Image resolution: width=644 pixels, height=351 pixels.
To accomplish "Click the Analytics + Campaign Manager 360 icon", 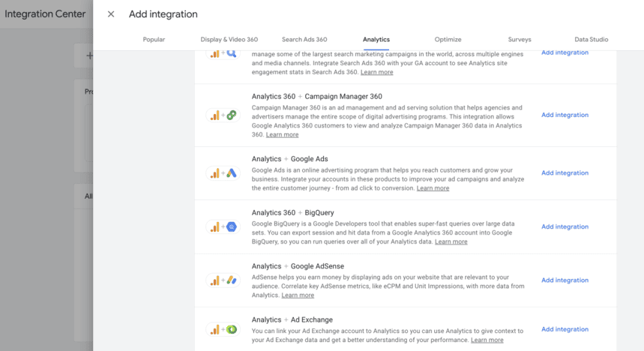I will coord(223,115).
